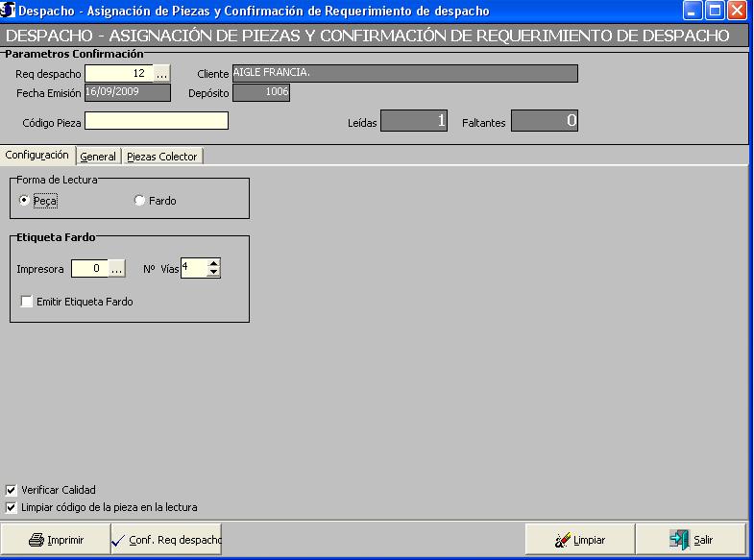Click the application icon in title bar
Viewport: 754px width, 560px height.
tap(9, 11)
